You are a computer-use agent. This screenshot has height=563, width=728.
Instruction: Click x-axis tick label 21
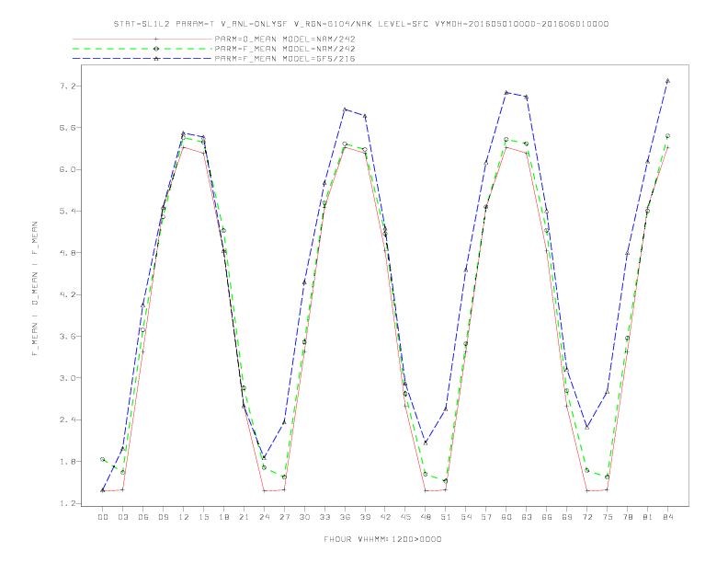pyautogui.click(x=244, y=517)
